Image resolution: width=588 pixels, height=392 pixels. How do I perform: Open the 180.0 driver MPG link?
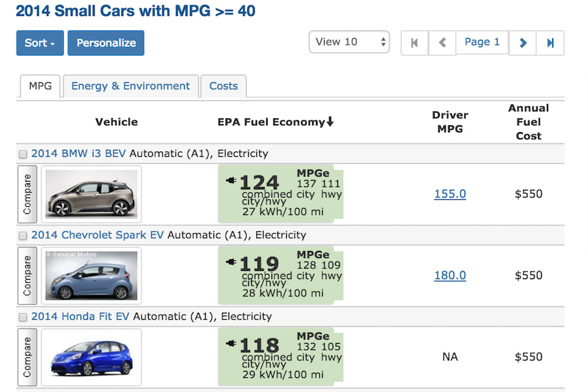click(450, 276)
